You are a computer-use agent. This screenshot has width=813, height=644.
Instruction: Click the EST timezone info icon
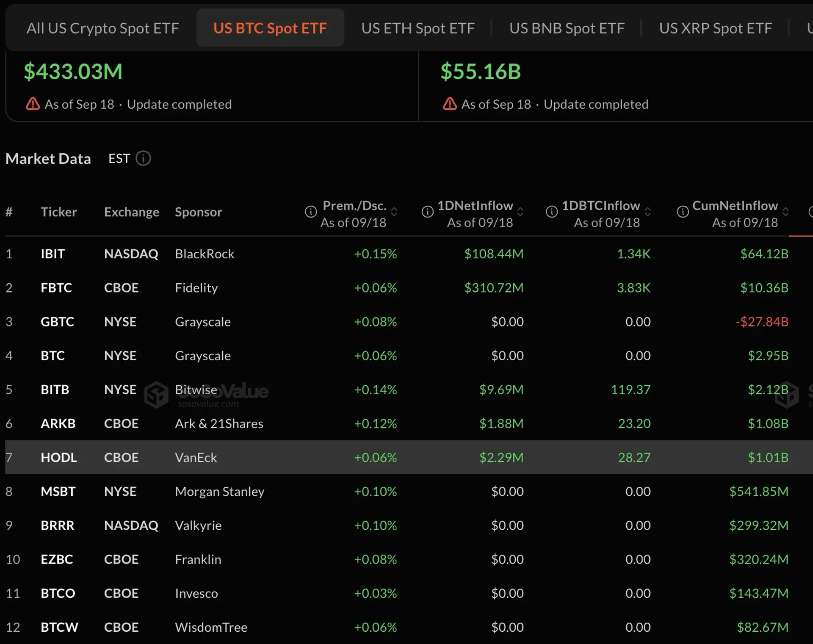click(143, 158)
